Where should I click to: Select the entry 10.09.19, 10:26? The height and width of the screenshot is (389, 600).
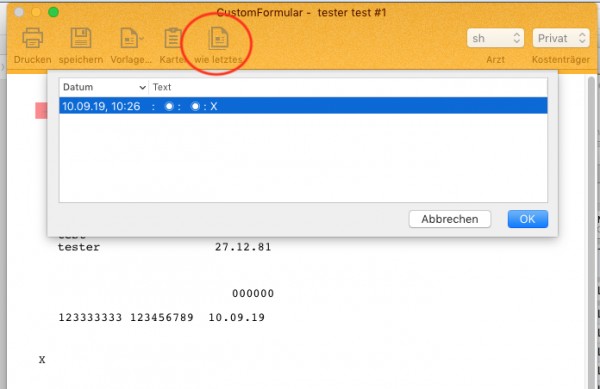click(303, 106)
